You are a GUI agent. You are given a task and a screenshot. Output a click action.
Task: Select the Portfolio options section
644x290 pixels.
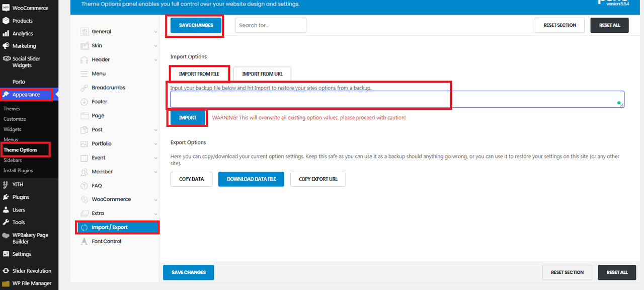[117, 143]
